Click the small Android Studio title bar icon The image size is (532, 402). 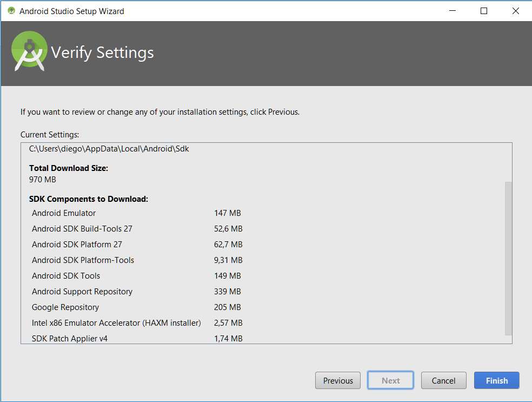pyautogui.click(x=11, y=11)
